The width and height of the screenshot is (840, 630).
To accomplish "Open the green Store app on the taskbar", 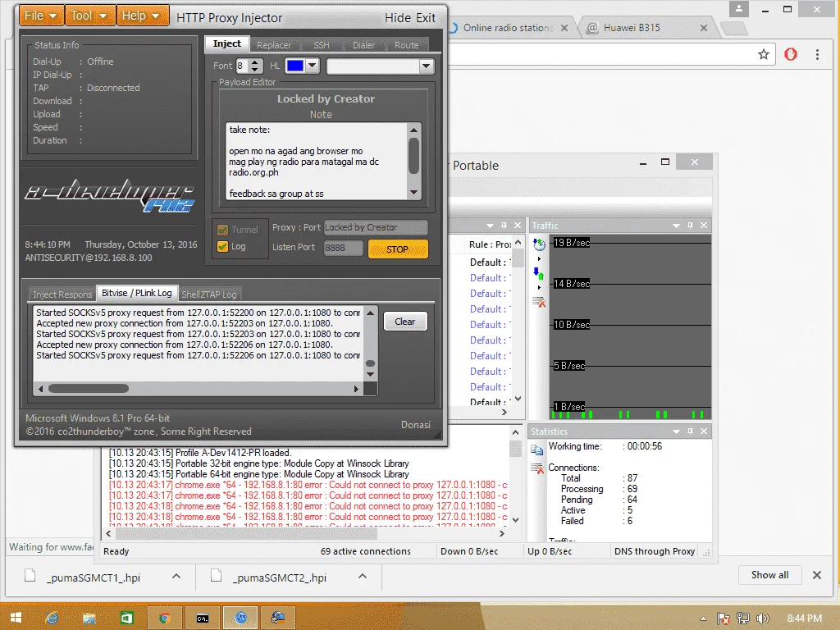I will pyautogui.click(x=126, y=618).
